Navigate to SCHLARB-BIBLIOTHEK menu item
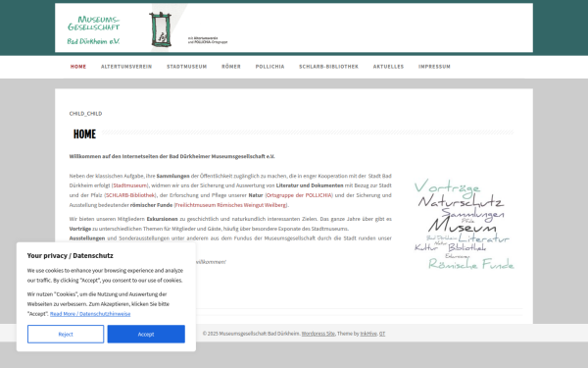This screenshot has height=368, width=588. pyautogui.click(x=328, y=67)
